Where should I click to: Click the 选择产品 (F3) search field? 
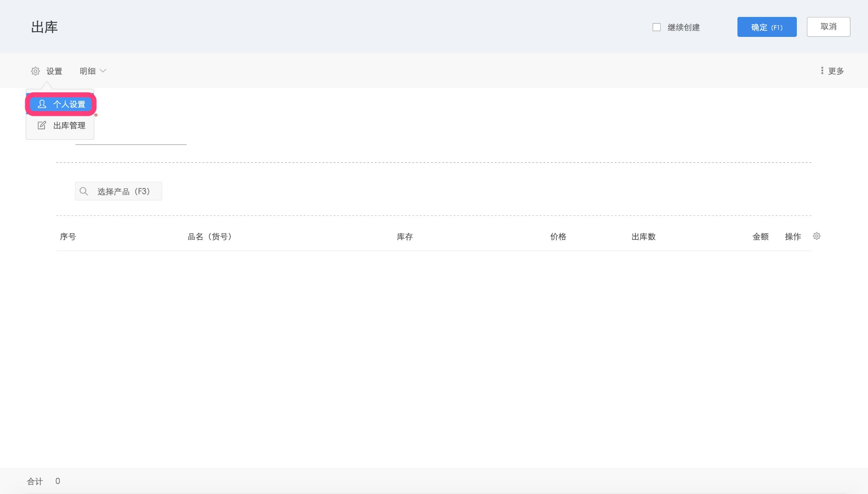(118, 191)
